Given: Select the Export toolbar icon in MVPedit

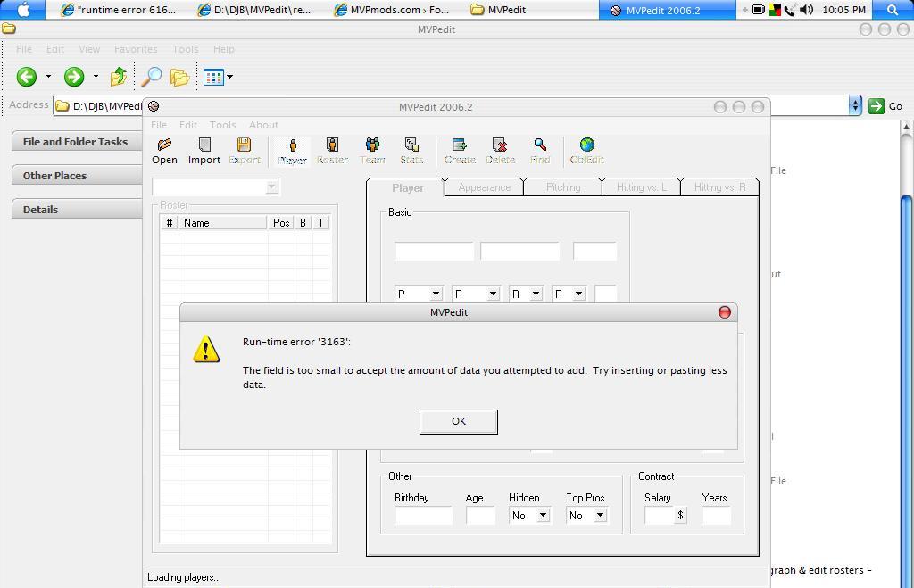Looking at the screenshot, I should pos(245,152).
